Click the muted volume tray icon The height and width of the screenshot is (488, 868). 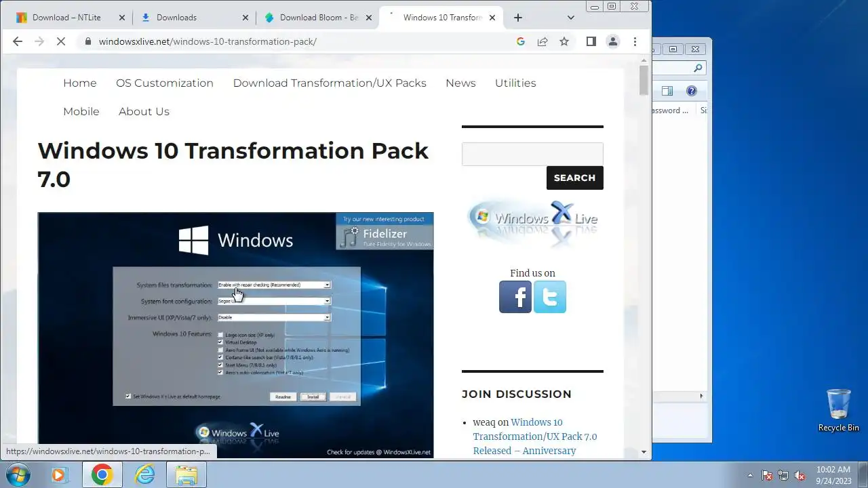pyautogui.click(x=800, y=475)
